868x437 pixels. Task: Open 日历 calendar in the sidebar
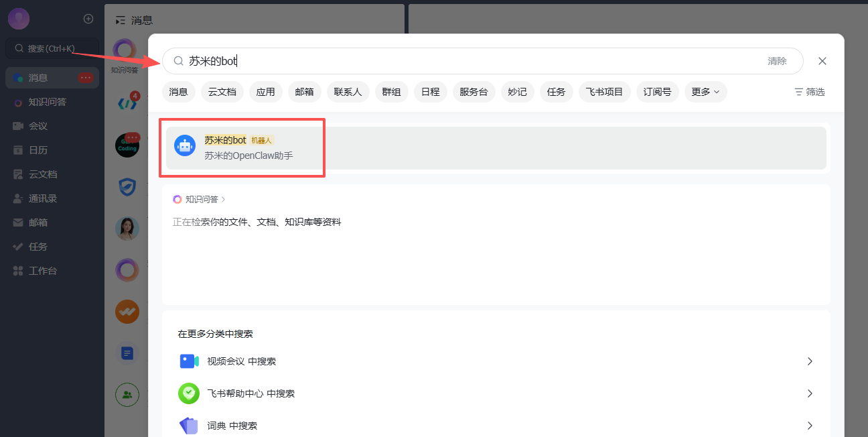point(38,150)
